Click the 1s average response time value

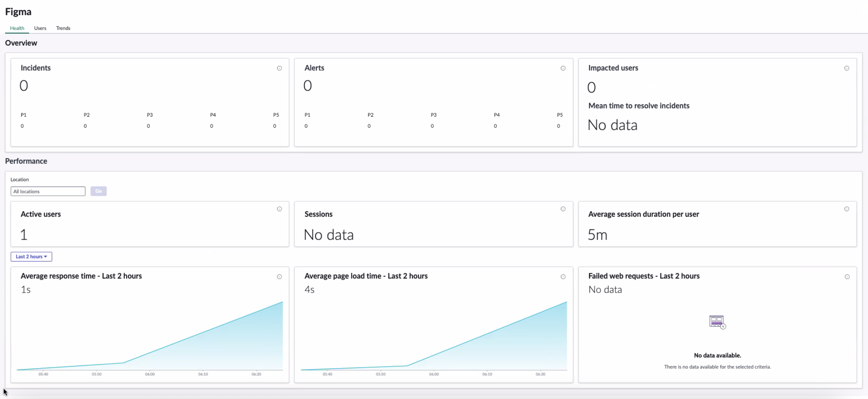tap(26, 290)
